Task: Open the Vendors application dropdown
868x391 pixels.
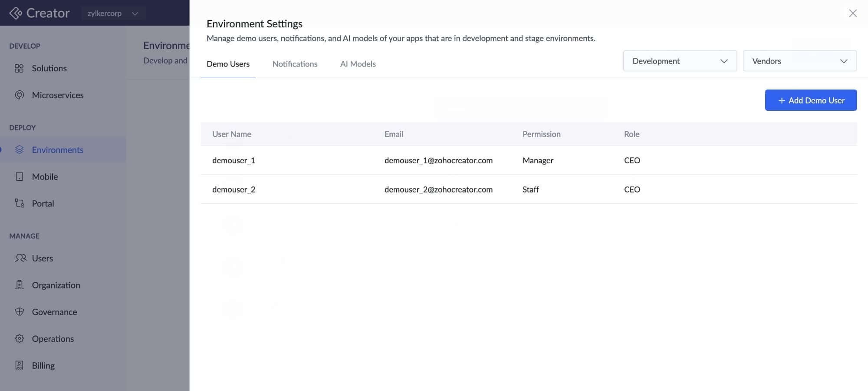Action: [799, 61]
